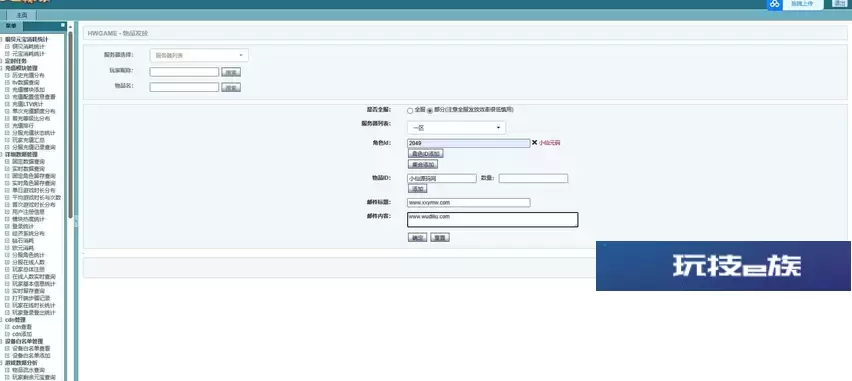Open the 一区 server list dropdown
852x381 pixels.
tap(456, 128)
